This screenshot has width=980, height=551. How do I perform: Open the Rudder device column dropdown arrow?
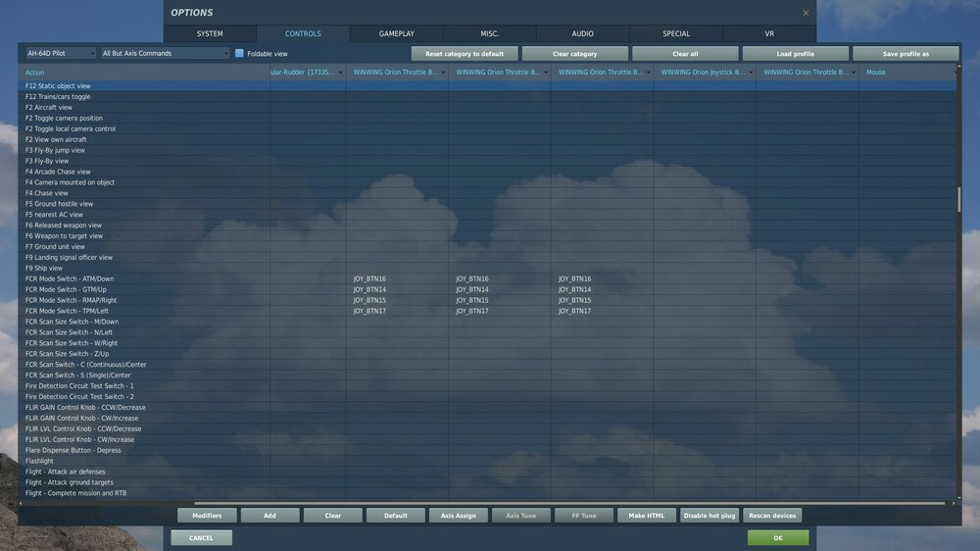click(x=340, y=73)
